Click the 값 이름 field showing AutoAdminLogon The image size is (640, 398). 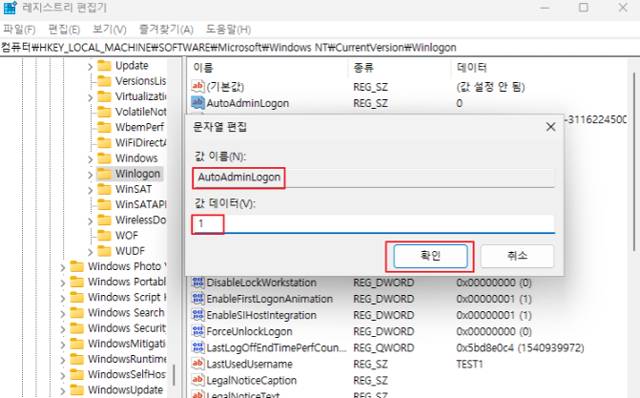[373, 178]
